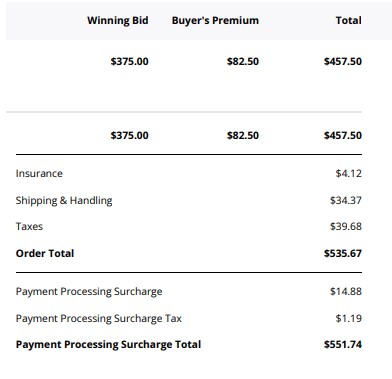Click the $4.12 insurance amount

click(349, 173)
